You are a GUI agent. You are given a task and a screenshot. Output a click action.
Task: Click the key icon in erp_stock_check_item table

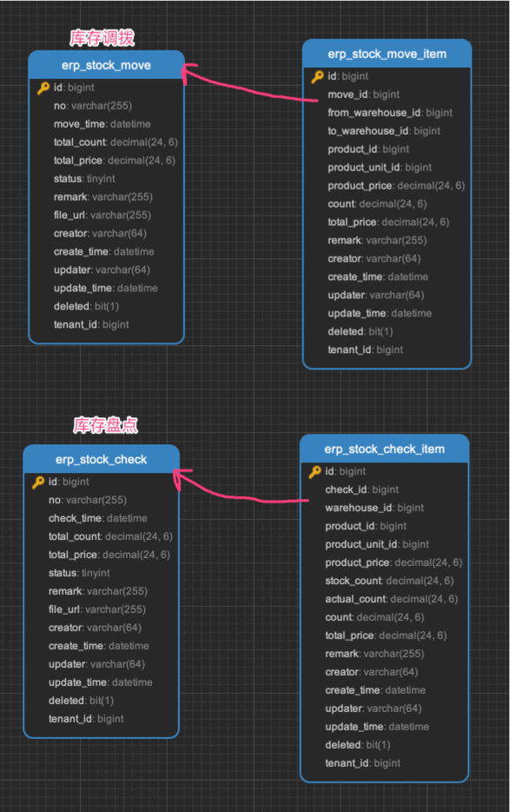click(x=315, y=472)
